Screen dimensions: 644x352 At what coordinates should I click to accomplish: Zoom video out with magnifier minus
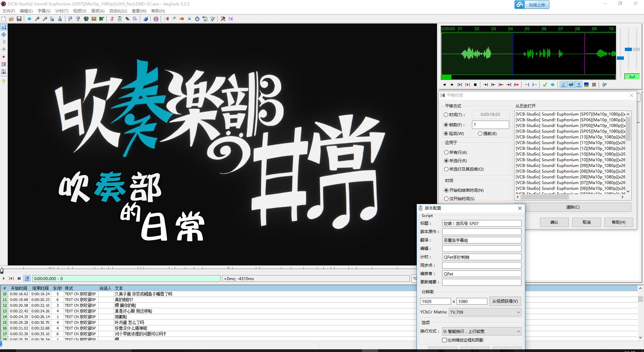coord(45,19)
